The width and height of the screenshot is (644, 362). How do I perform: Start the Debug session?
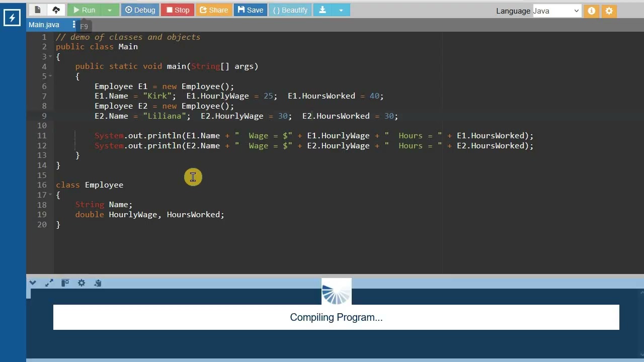(x=140, y=10)
